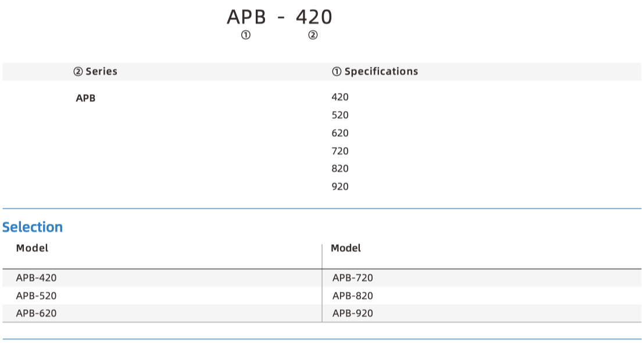
Task: Select specification value 820
Action: click(340, 169)
